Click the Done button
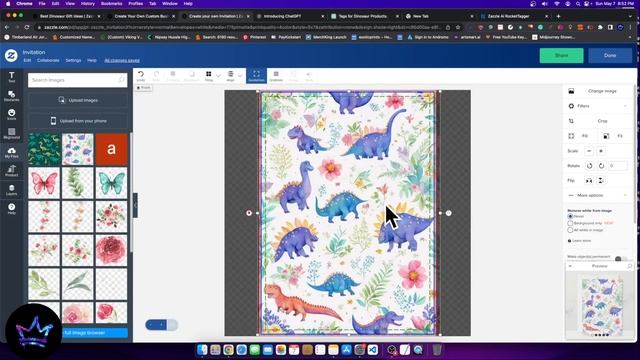The height and width of the screenshot is (360, 640). [x=610, y=56]
